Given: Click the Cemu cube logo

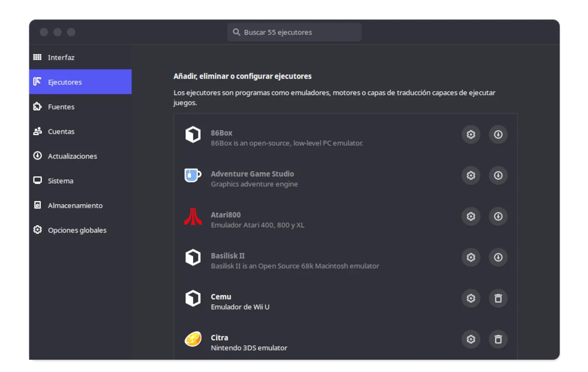Looking at the screenshot, I should (193, 298).
